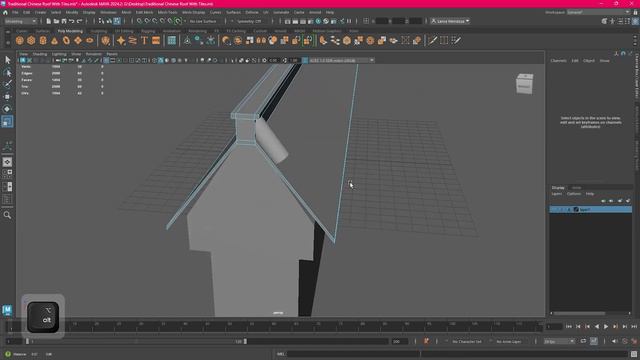Open the Layers menu in layer editor

557,194
